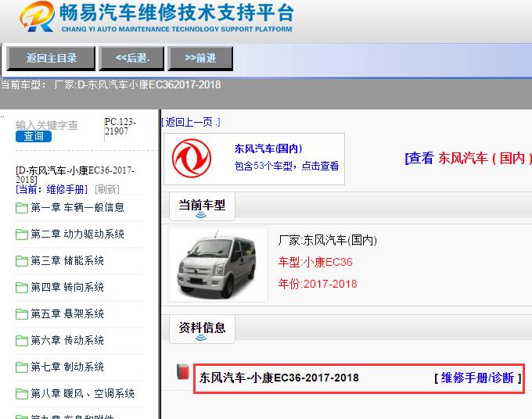
Task: Click the PC.123-21907 code text
Action: tap(120, 126)
